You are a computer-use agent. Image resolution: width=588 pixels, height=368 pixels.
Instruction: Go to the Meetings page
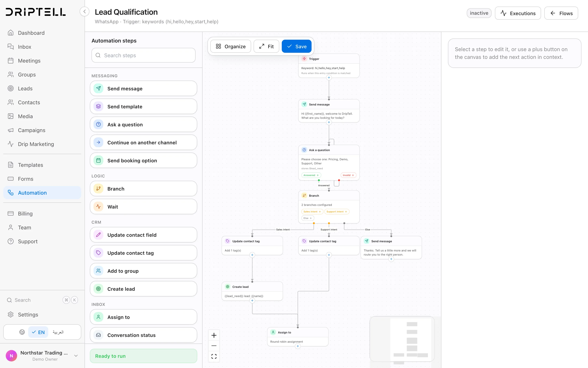(x=42, y=61)
